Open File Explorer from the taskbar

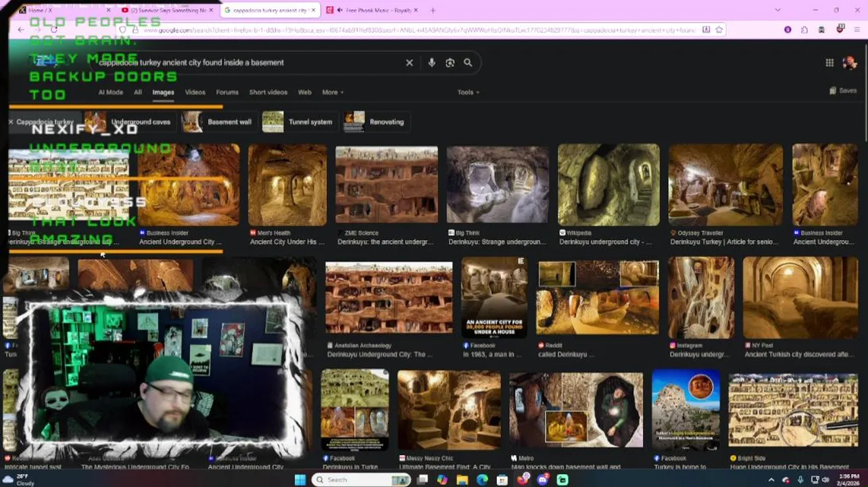462,480
